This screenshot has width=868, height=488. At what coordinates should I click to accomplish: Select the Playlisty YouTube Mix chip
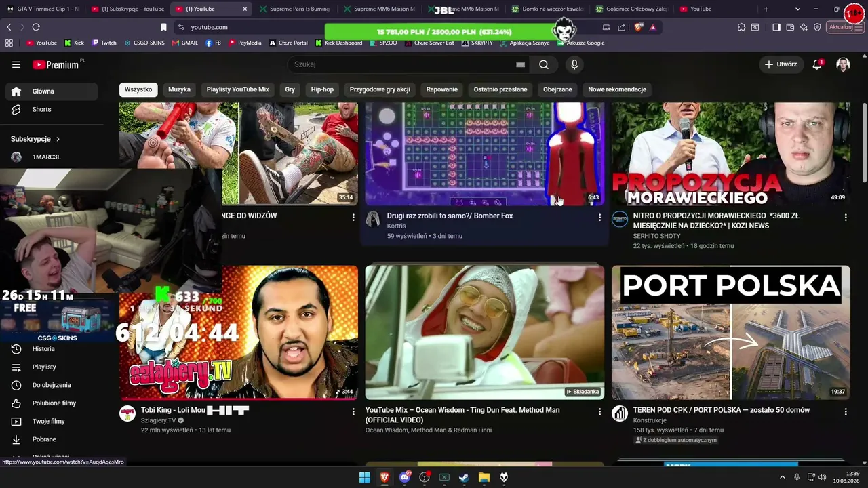click(x=238, y=89)
